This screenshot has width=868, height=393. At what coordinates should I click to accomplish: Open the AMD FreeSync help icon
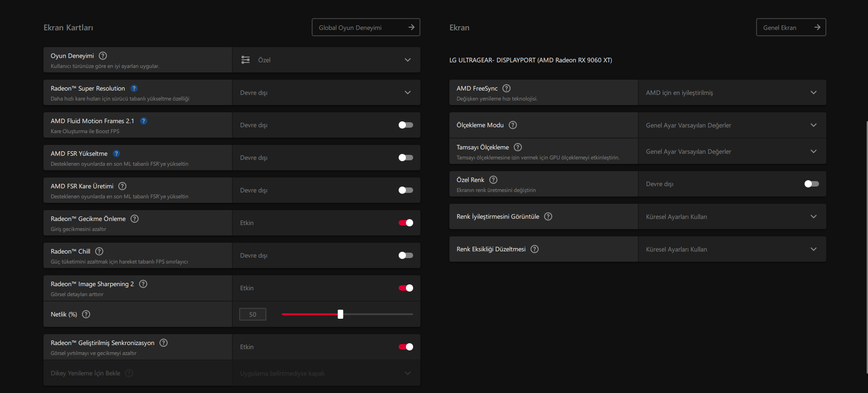(x=506, y=88)
